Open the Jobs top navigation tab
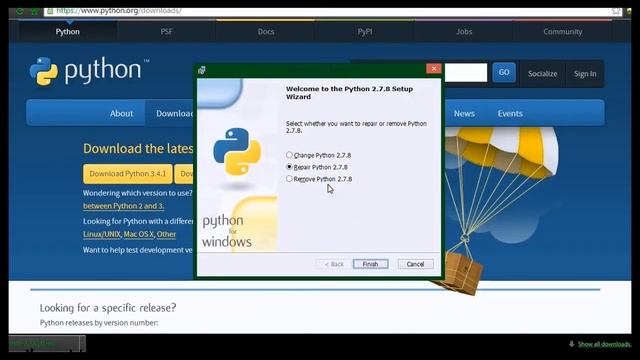640x360 pixels. (x=464, y=31)
